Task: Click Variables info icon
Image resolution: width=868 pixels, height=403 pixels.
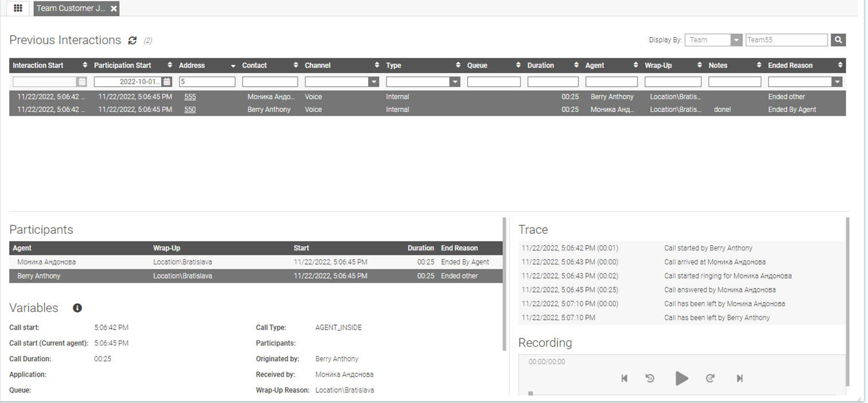Action: pos(77,308)
